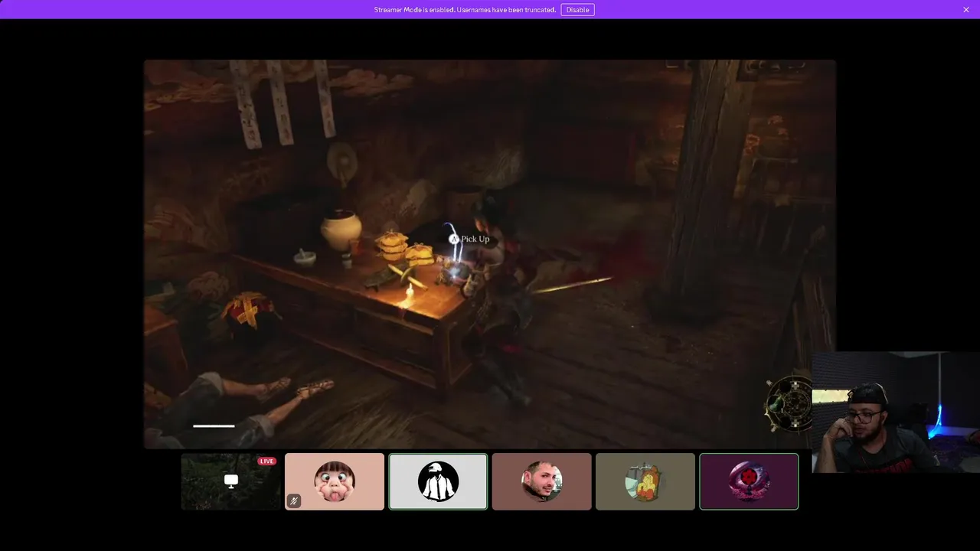This screenshot has width=980, height=551.
Task: Click the main game stream view
Action: coord(490,253)
